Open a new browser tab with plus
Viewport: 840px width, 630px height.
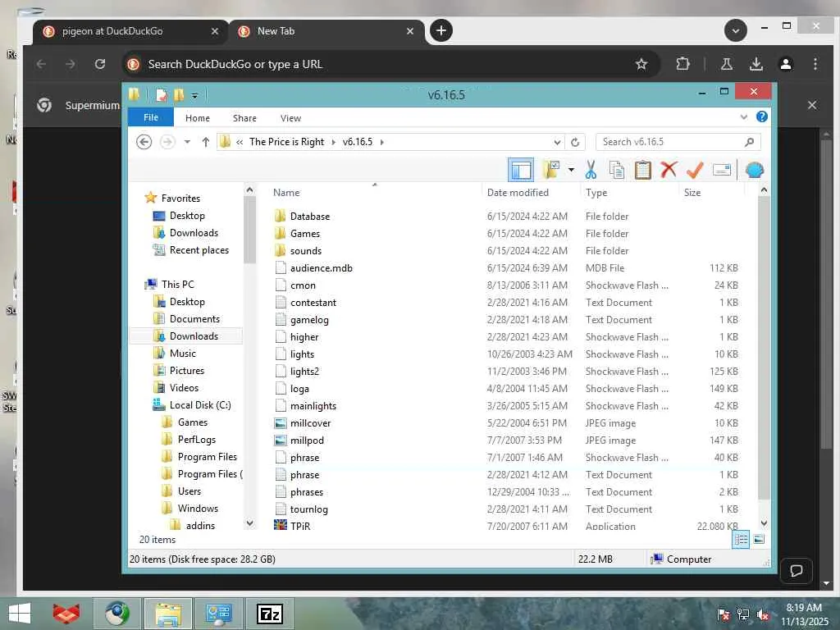coord(441,30)
